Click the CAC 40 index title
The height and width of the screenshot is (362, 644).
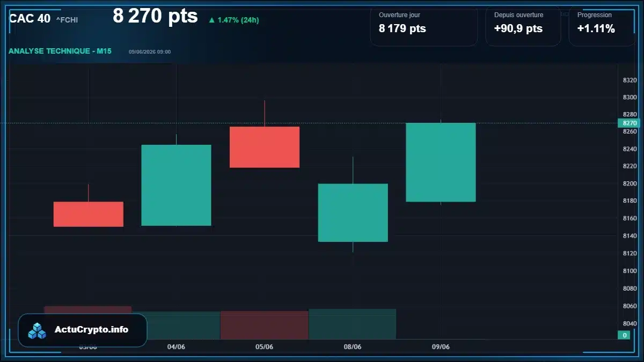pyautogui.click(x=30, y=18)
